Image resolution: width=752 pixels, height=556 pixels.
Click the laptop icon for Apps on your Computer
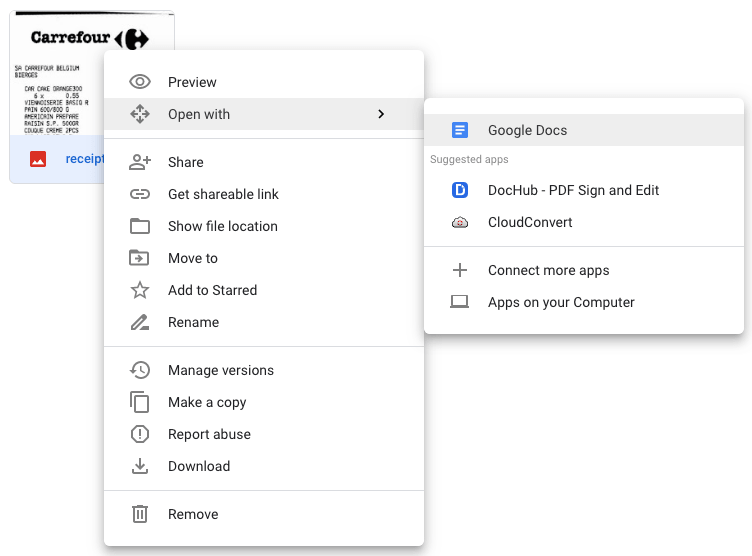pyautogui.click(x=460, y=302)
